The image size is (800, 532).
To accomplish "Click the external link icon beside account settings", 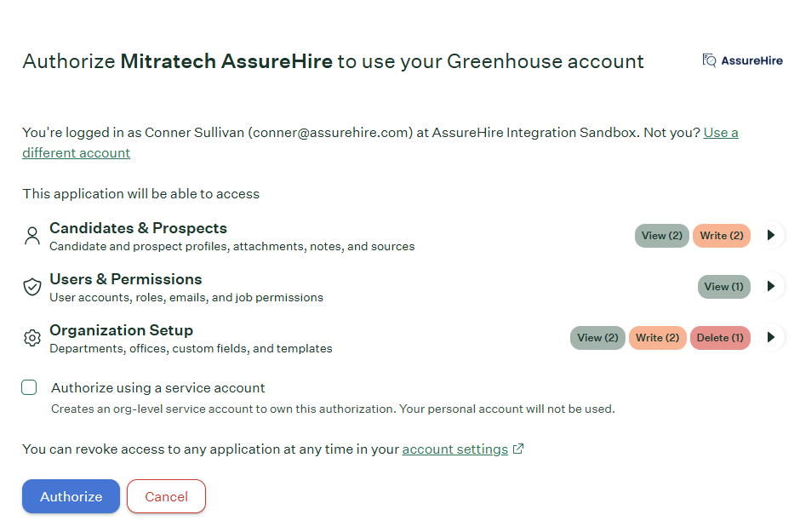I will click(518, 449).
